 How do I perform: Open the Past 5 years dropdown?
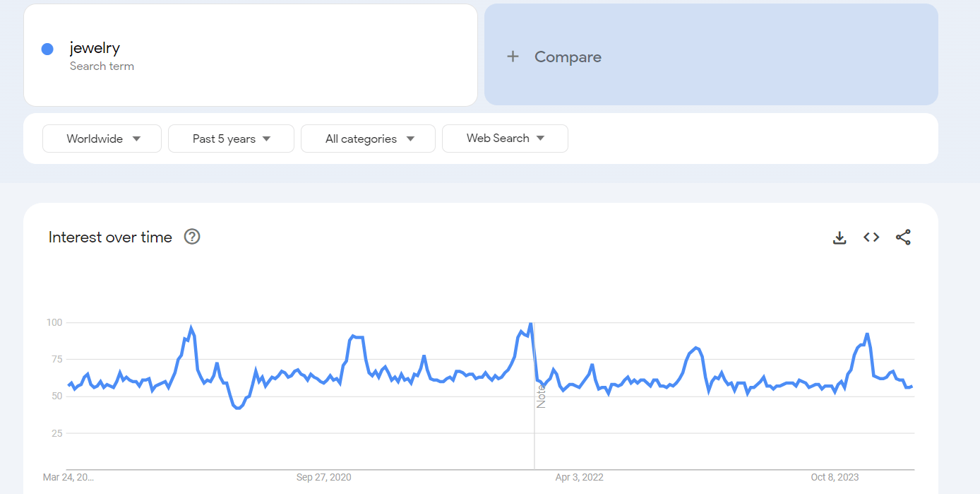[x=231, y=139]
